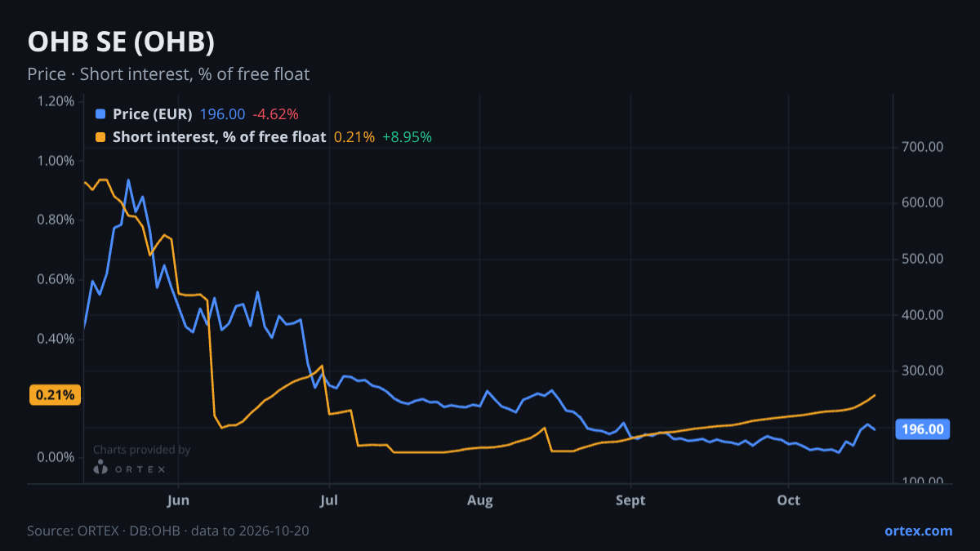Click the 400.00 right axis label
980x551 pixels.
[923, 315]
